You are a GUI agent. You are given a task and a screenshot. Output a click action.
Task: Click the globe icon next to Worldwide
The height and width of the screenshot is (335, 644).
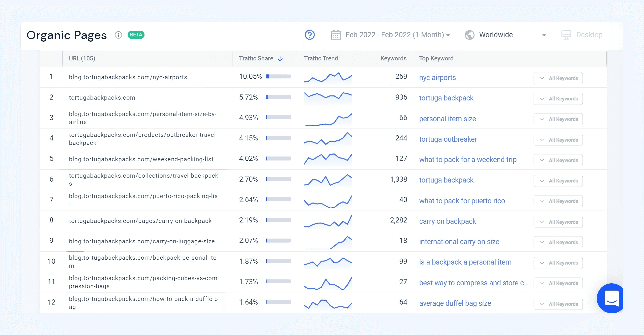(x=469, y=35)
